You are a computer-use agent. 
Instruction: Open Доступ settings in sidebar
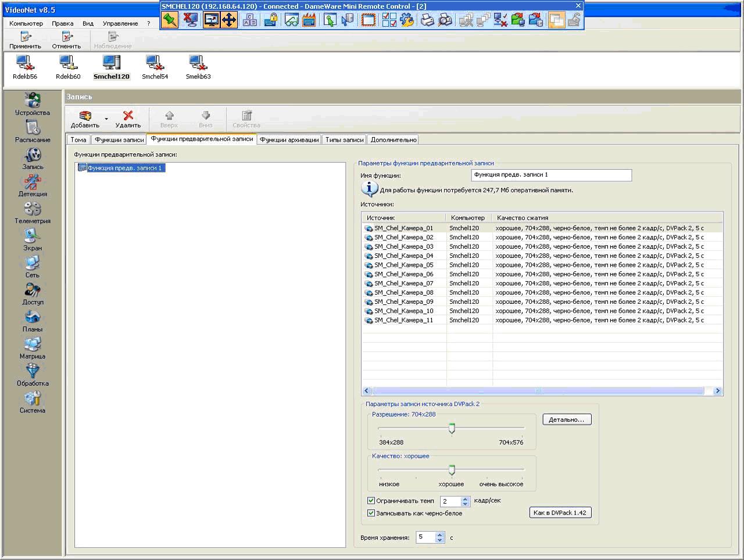pos(33,294)
